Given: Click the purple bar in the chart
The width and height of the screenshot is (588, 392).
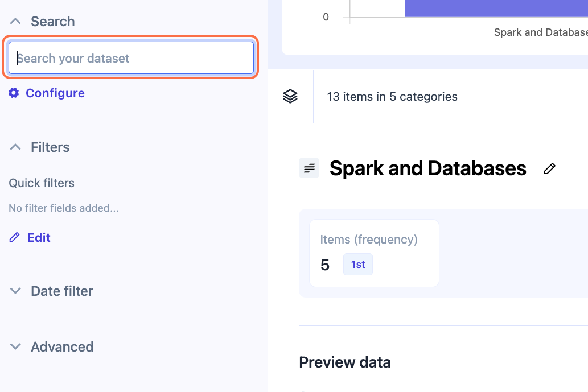Looking at the screenshot, I should [x=495, y=9].
